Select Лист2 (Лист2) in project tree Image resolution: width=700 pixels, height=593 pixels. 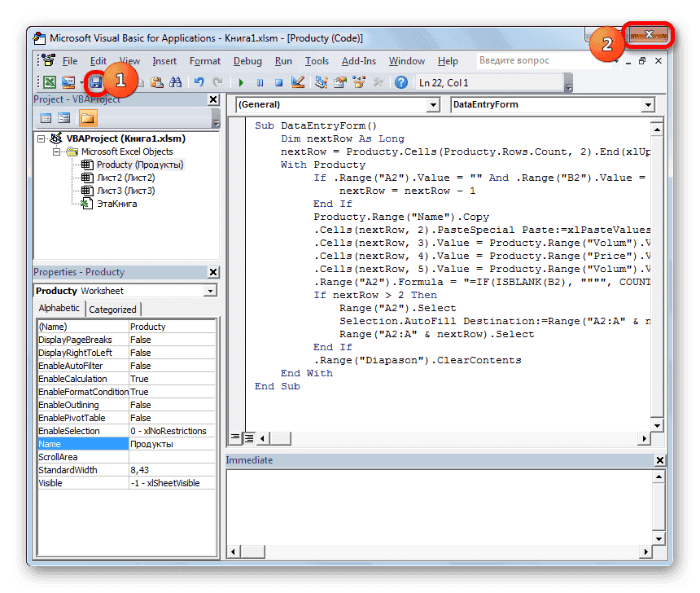[125, 178]
